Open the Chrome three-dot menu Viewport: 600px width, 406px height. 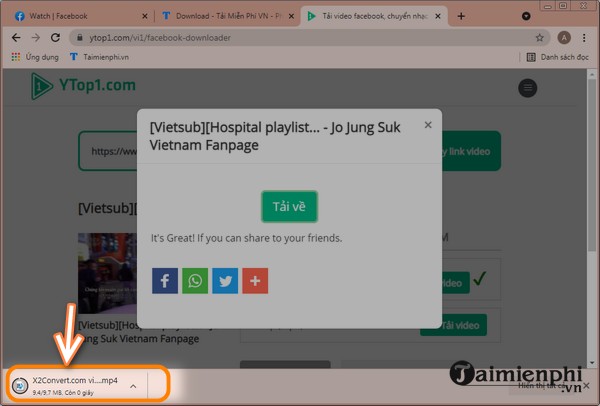(584, 38)
